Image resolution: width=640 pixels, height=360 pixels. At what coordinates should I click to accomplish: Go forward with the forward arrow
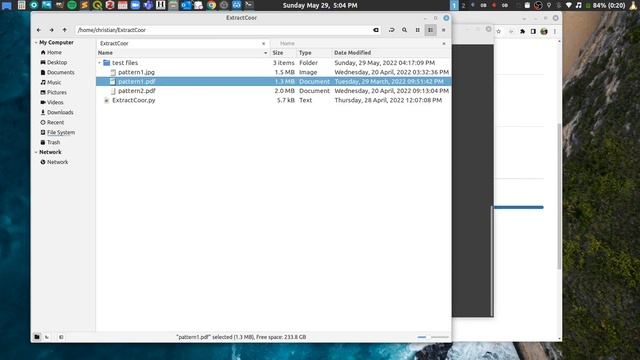(x=51, y=30)
